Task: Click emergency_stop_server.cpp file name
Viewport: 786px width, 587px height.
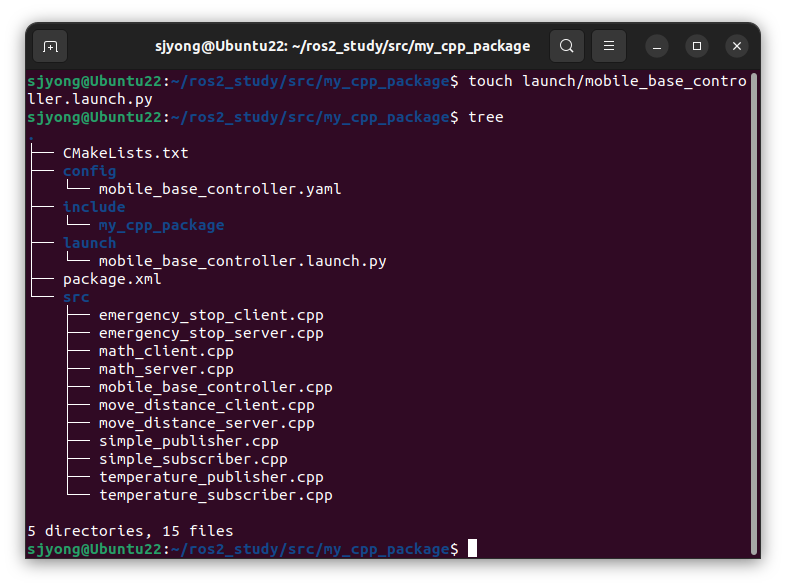Action: tap(211, 333)
